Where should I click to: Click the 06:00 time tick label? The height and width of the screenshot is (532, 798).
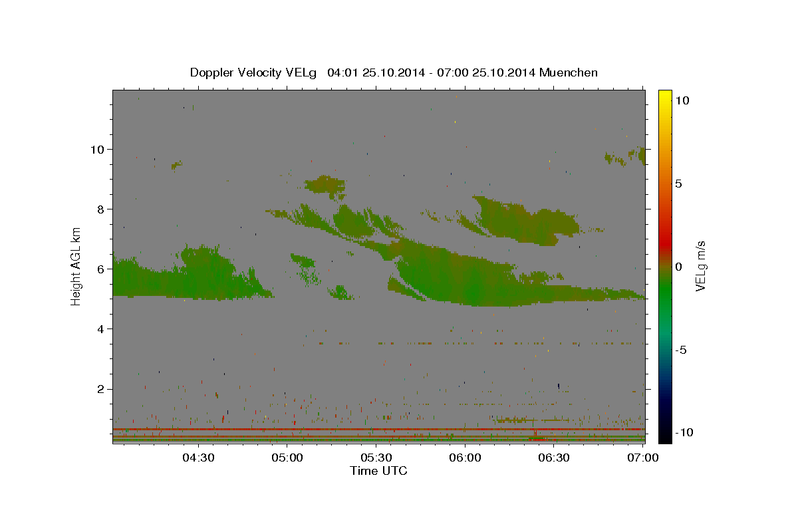[x=465, y=458]
